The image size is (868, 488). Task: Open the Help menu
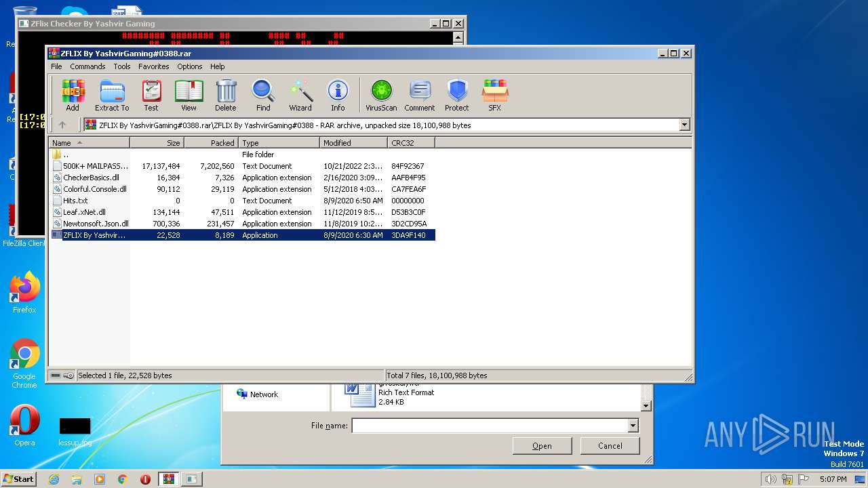pos(217,66)
